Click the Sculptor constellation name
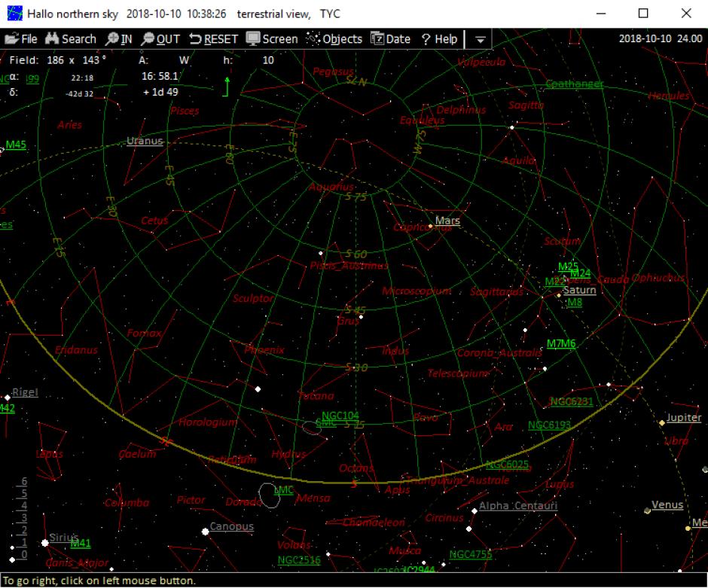Viewport: 708px width, 588px height. (253, 299)
